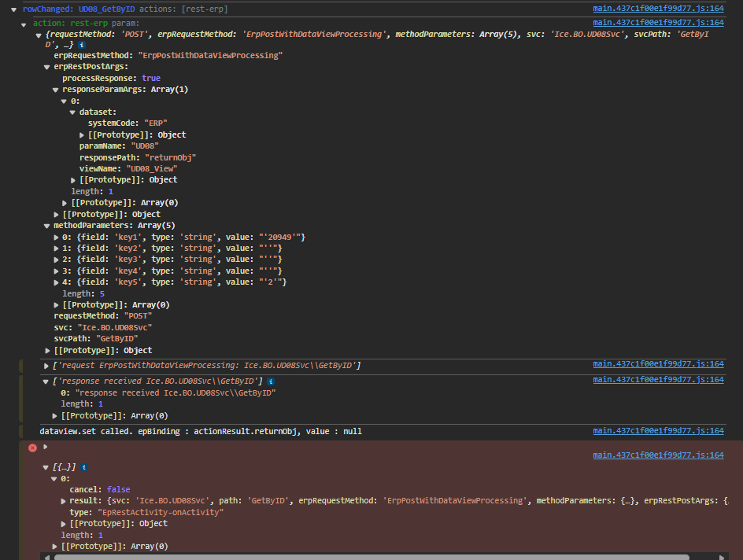Click info icon next to response received array
This screenshot has width=743, height=560.
point(271,381)
